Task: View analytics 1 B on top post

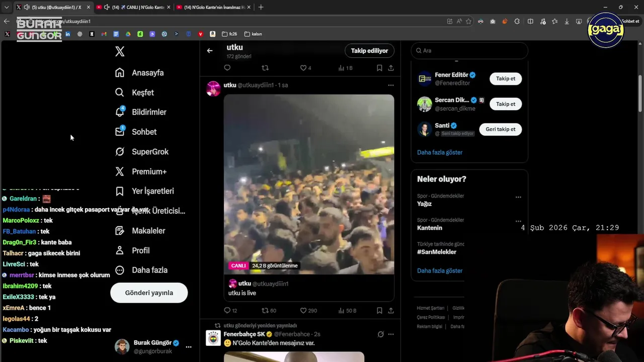Action: [346, 68]
